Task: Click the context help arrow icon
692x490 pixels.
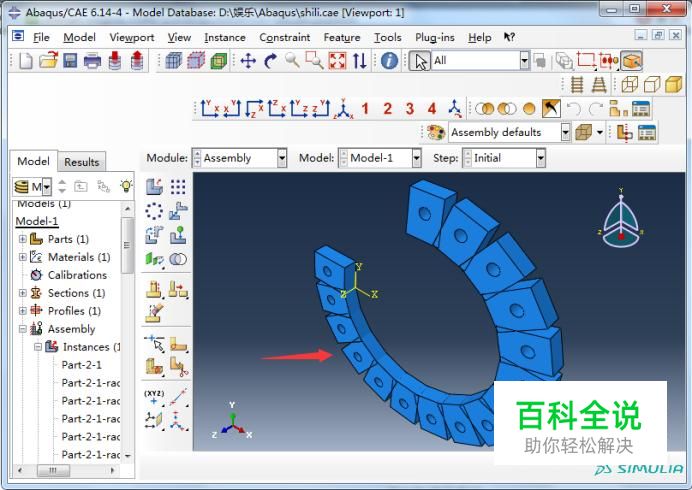Action: click(x=509, y=37)
